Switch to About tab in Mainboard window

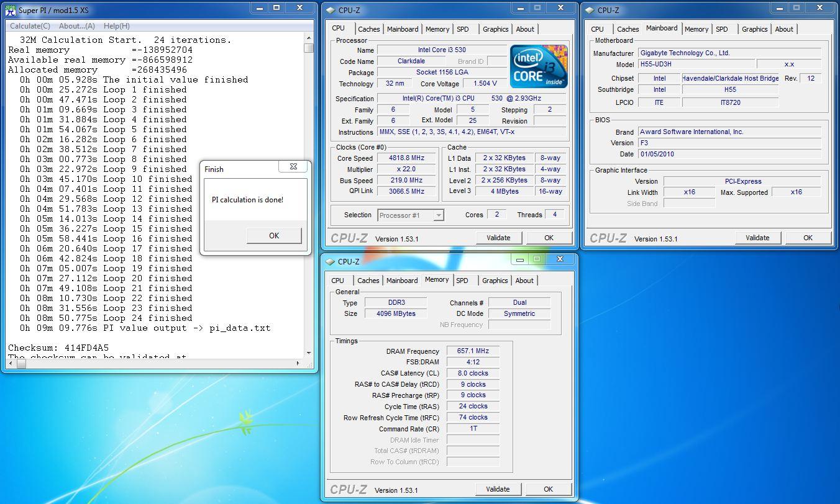point(784,29)
